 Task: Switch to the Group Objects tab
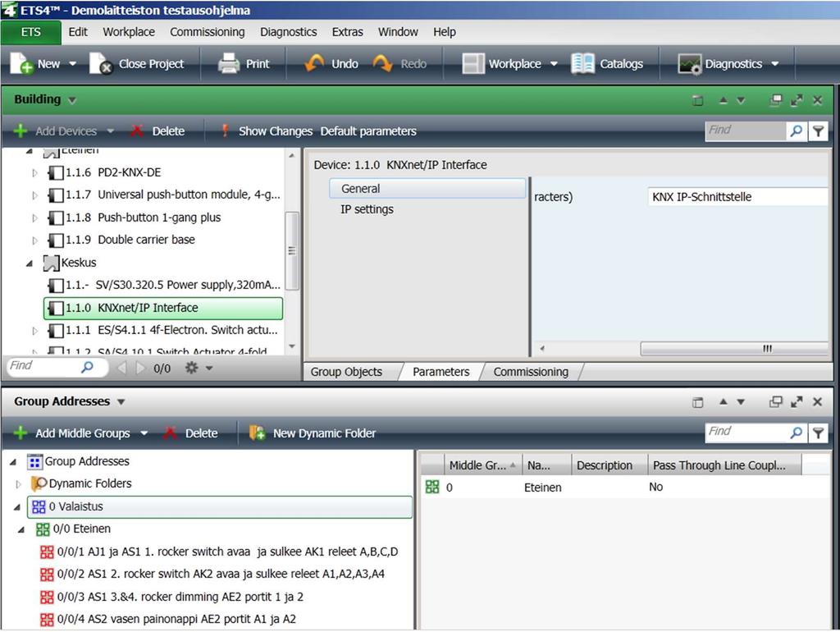coord(347,372)
